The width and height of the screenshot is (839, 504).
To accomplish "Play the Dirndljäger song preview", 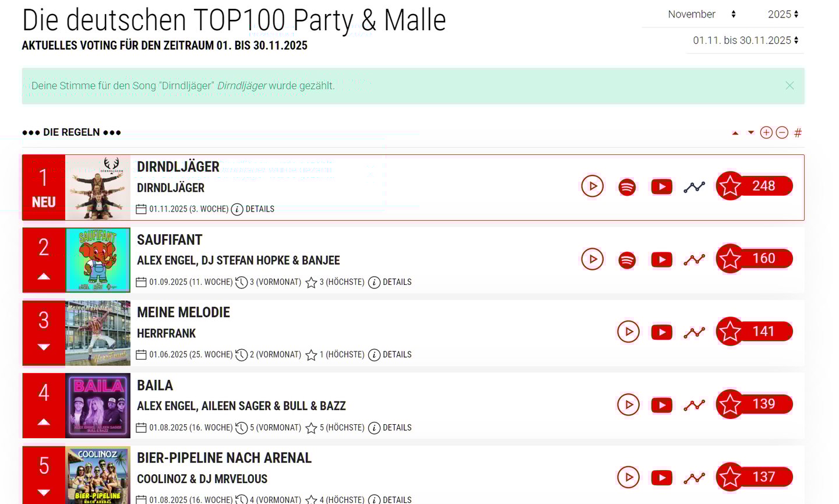I will [x=592, y=186].
